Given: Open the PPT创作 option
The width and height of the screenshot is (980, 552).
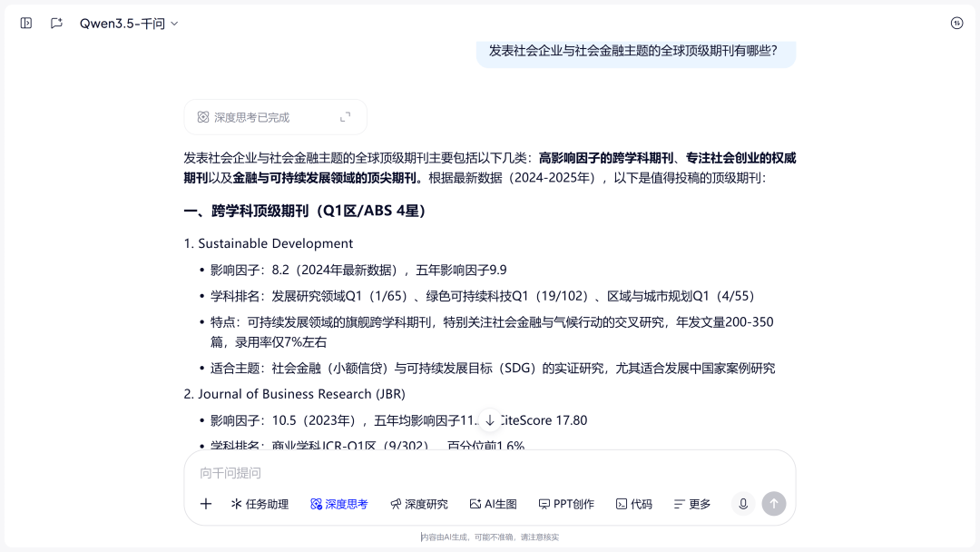Looking at the screenshot, I should pos(566,504).
